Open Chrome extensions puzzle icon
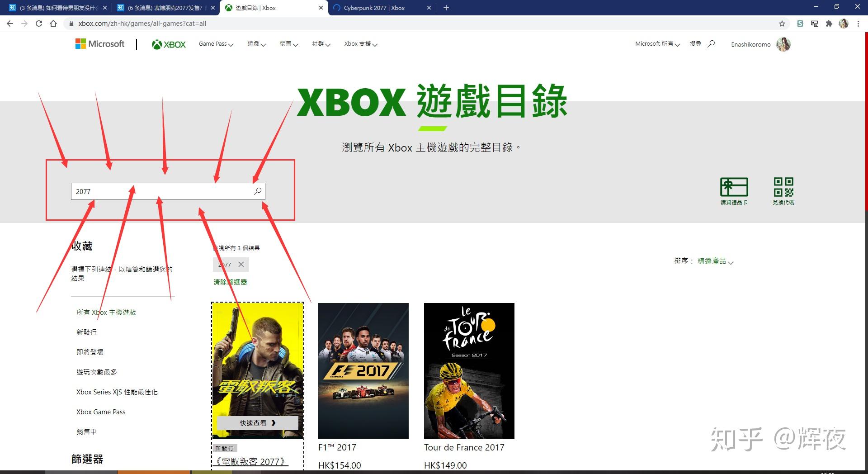This screenshot has height=474, width=868. [x=829, y=24]
